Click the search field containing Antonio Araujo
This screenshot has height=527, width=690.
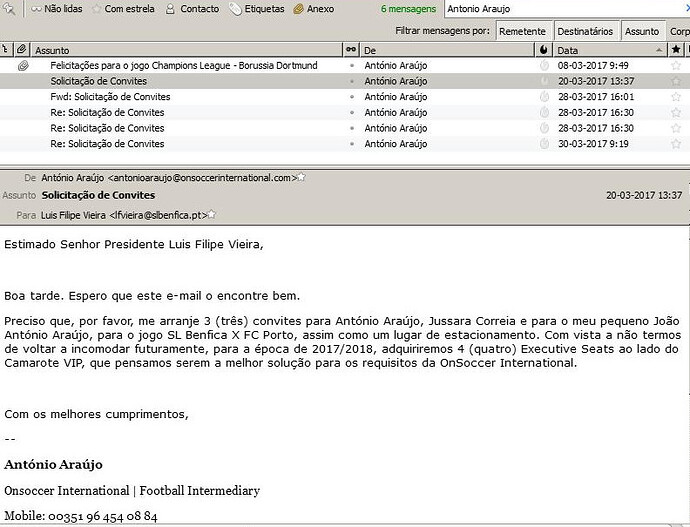tap(567, 9)
